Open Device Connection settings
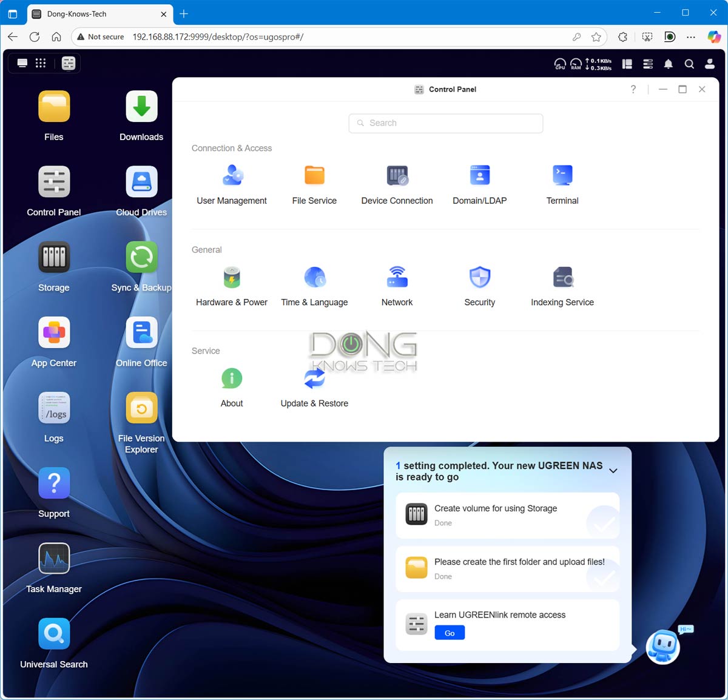 [x=397, y=185]
